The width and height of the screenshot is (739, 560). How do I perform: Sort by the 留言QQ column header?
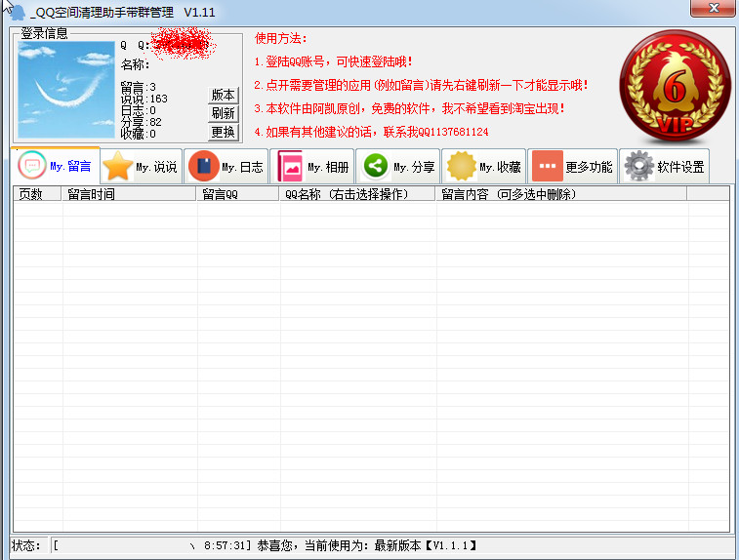[x=237, y=194]
